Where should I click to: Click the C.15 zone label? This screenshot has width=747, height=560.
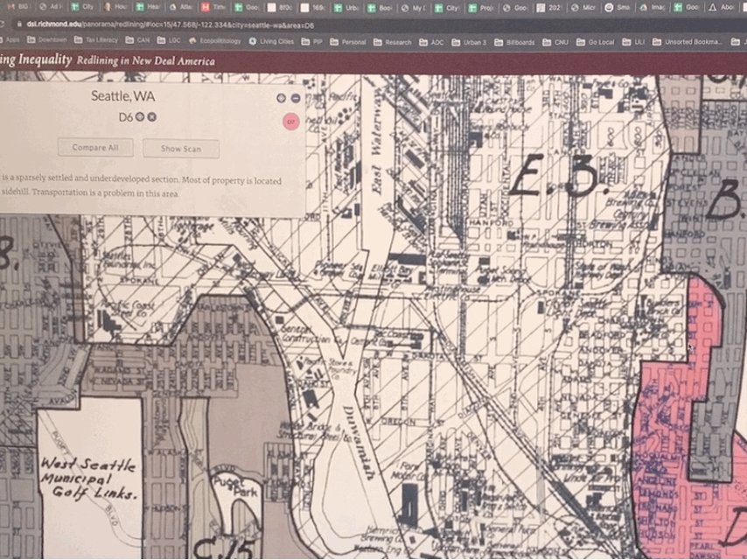point(223,548)
